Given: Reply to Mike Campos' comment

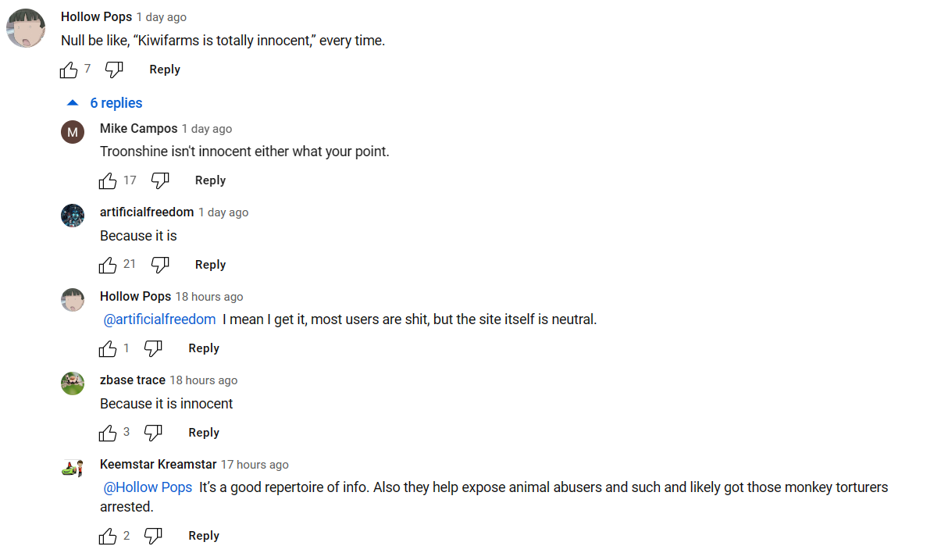Looking at the screenshot, I should click(210, 180).
